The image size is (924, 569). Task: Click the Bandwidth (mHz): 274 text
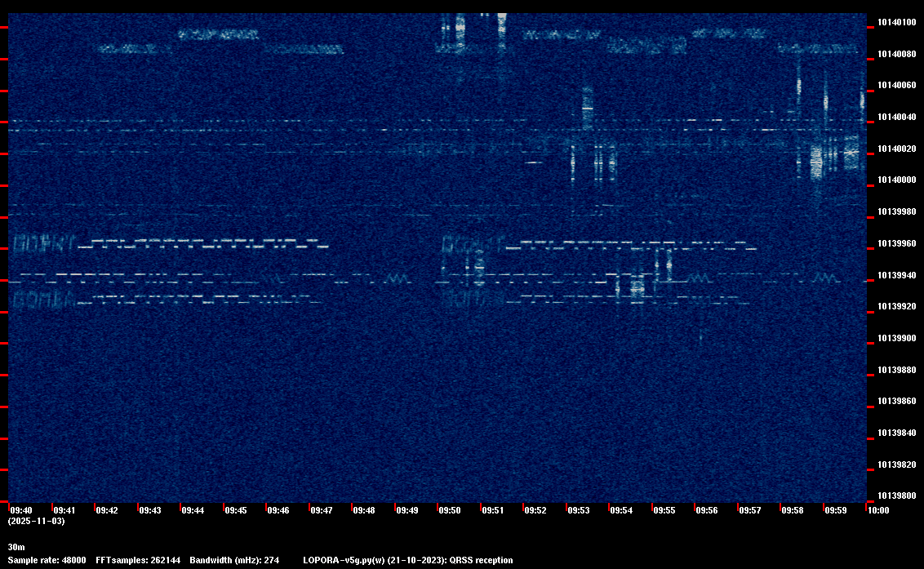point(234,560)
